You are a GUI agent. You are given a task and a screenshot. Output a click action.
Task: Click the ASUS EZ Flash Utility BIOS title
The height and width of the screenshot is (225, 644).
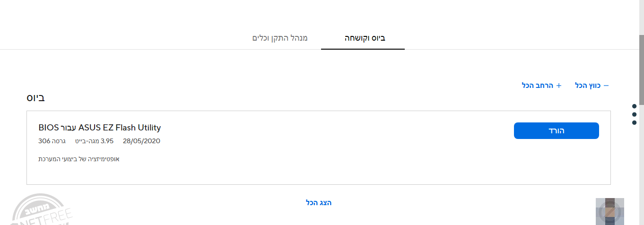[100, 128]
